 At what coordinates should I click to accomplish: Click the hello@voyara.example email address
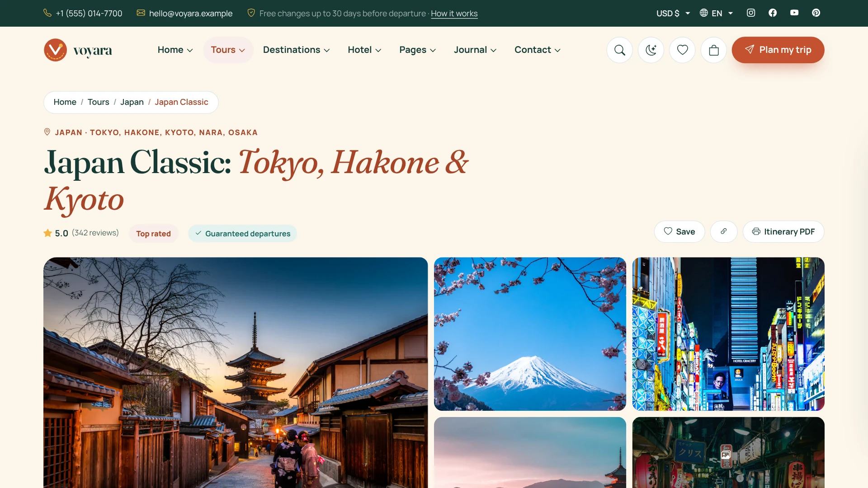[x=191, y=14]
